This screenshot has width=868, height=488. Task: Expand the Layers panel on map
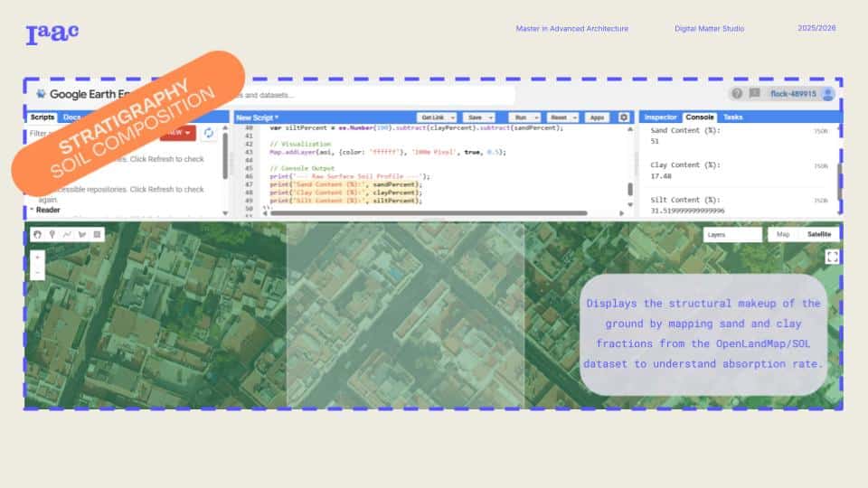732,234
